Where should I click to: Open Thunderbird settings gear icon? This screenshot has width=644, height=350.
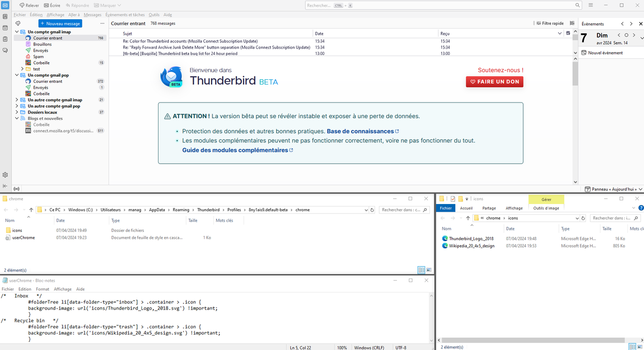click(x=5, y=175)
